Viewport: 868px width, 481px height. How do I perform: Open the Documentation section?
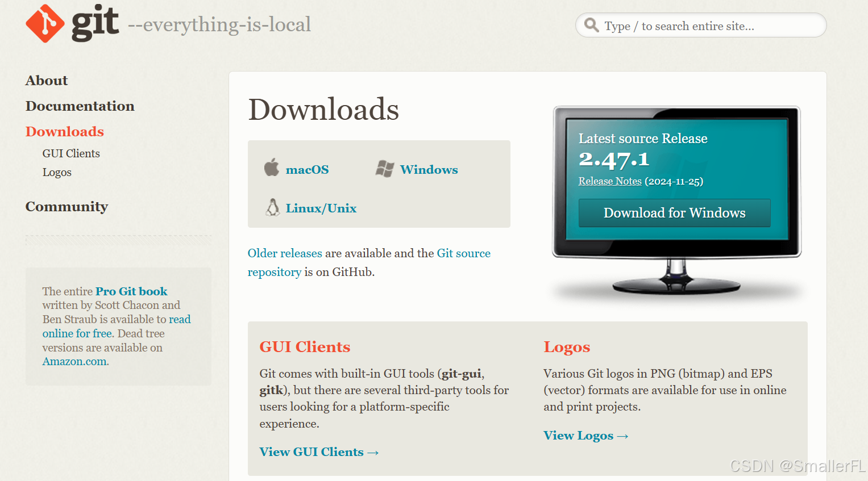(80, 106)
